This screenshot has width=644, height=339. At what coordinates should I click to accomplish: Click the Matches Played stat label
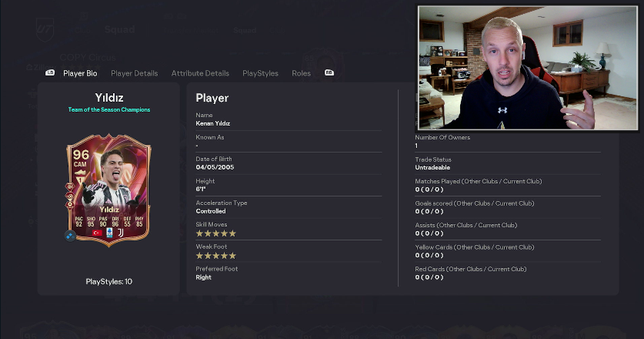click(x=478, y=181)
